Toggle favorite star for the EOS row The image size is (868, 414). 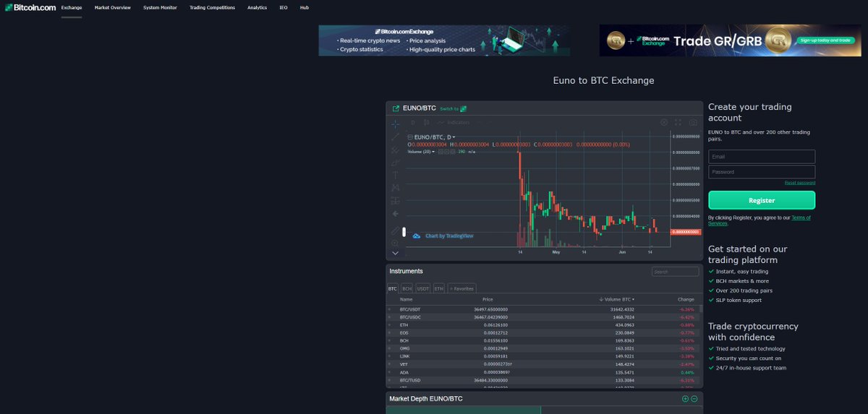click(390, 333)
